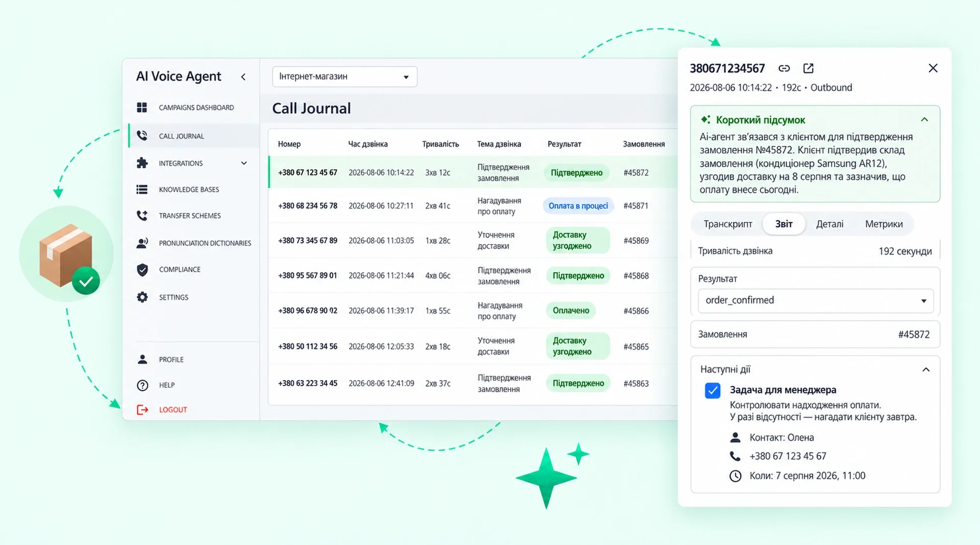
Task: Open the Transfer Schemes icon
Action: point(142,216)
